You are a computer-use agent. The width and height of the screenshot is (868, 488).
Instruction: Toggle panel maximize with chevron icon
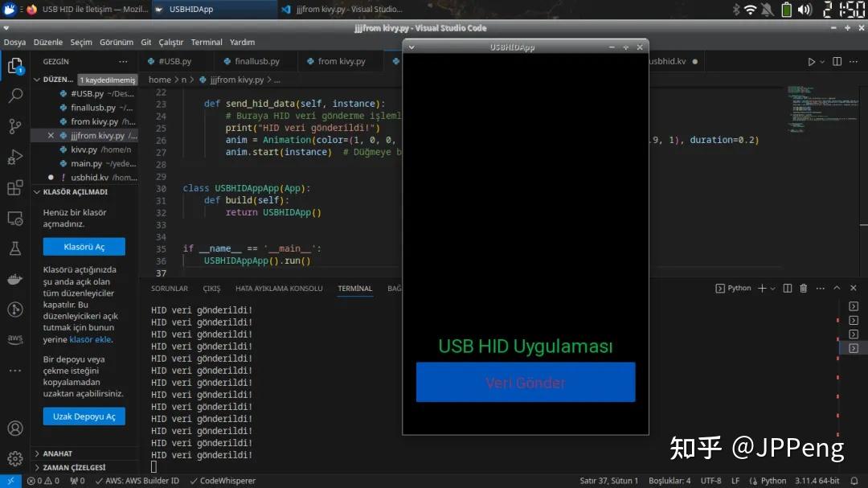coord(837,288)
